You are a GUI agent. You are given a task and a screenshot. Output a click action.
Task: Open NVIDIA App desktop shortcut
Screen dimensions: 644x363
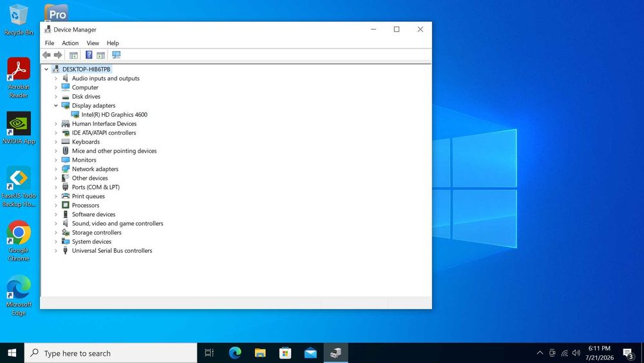click(19, 128)
